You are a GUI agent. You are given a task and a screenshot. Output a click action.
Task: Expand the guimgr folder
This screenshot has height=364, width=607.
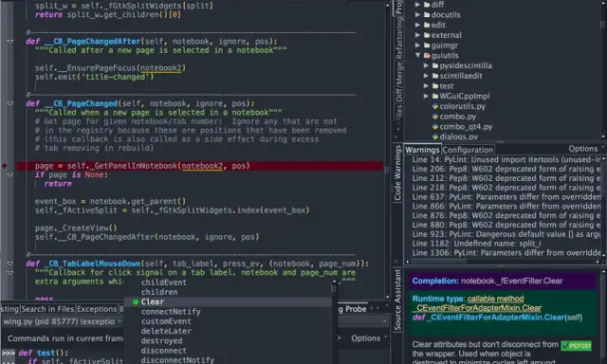click(x=417, y=45)
